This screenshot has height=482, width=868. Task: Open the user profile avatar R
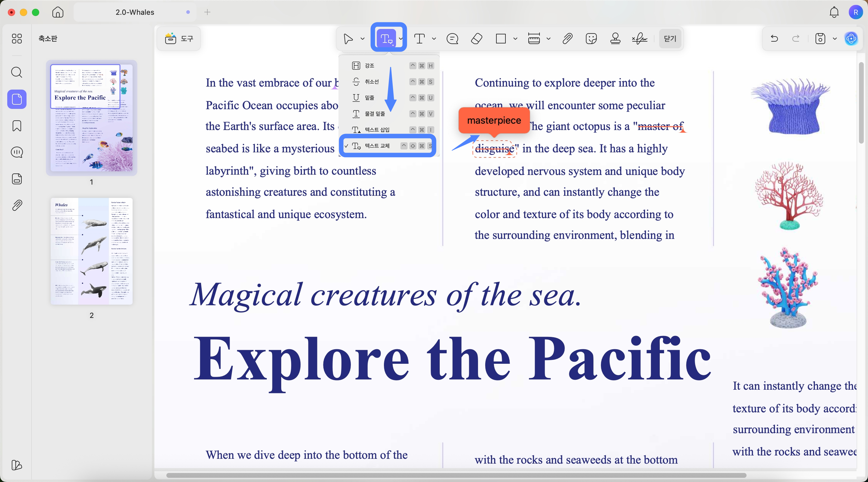coord(856,12)
